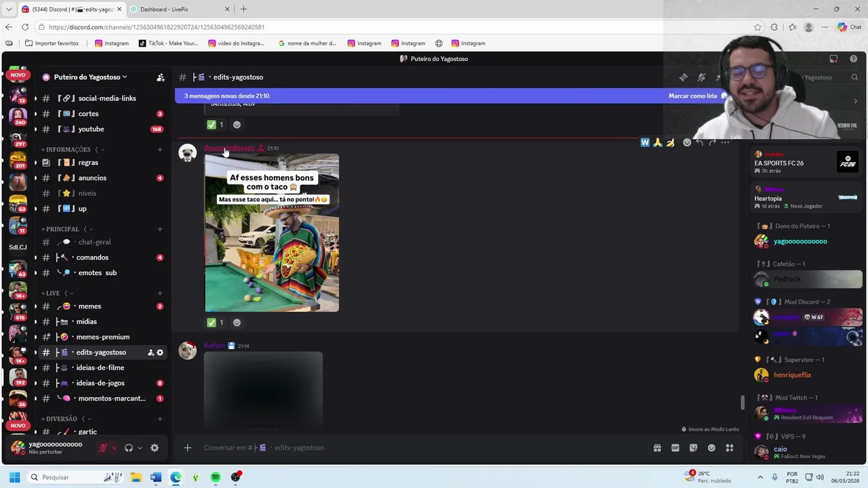The width and height of the screenshot is (868, 488).
Task: Add channel to DIVERSÃO category
Action: [x=160, y=419]
